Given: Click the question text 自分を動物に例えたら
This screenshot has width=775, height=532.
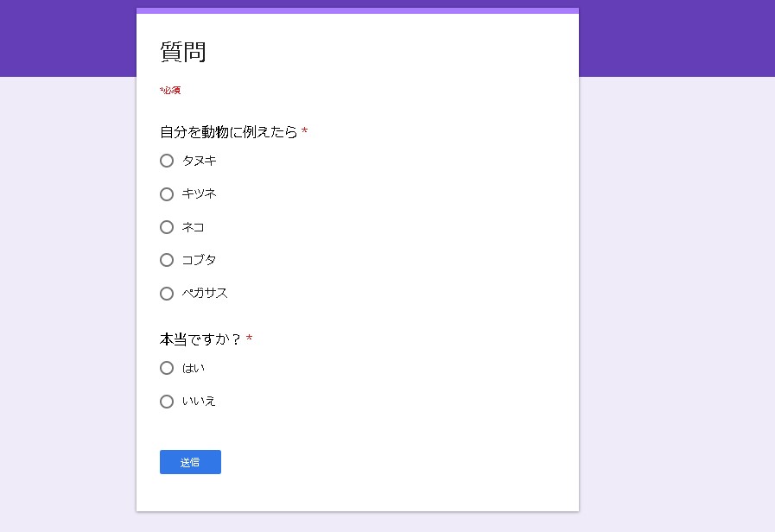Looking at the screenshot, I should (x=228, y=132).
